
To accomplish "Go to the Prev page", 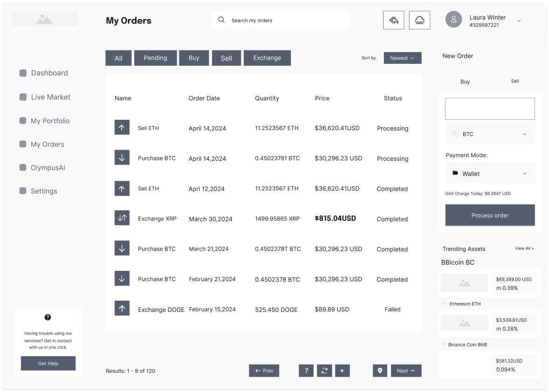I will coord(264,371).
